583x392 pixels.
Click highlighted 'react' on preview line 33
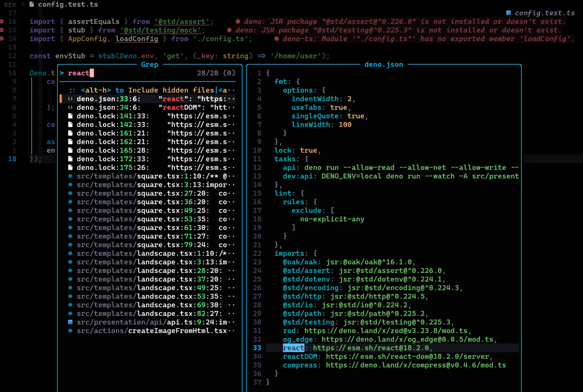tap(293, 348)
